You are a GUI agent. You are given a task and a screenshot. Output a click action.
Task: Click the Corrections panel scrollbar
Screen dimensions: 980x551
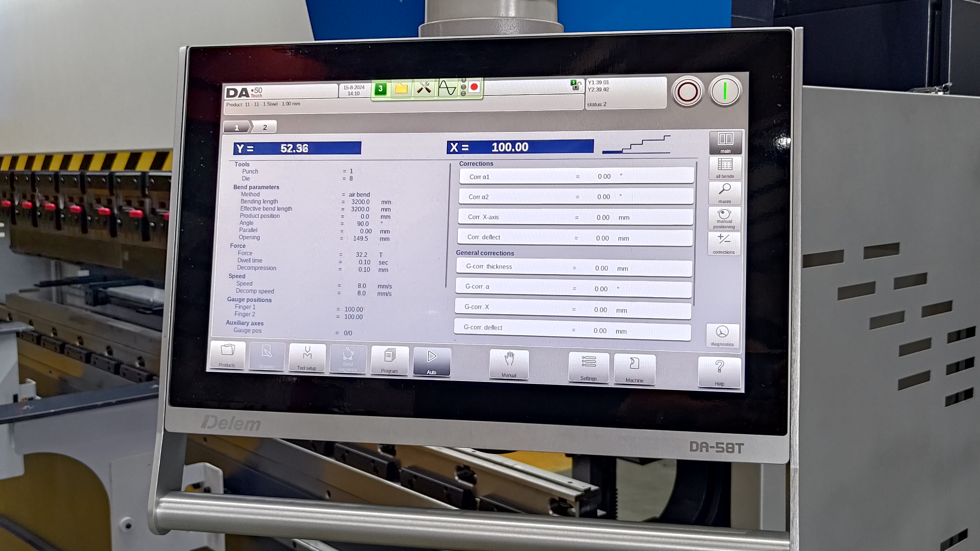[696, 232]
